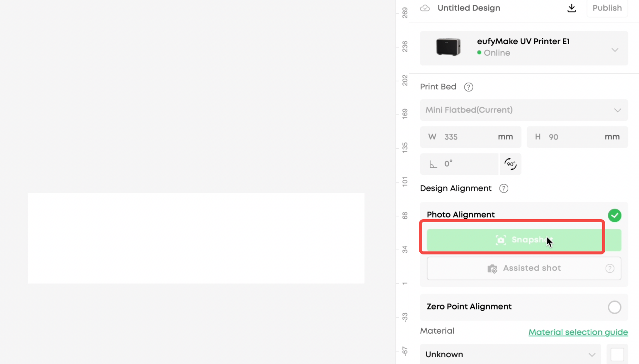Click the Assisted shot help icon

pyautogui.click(x=610, y=268)
